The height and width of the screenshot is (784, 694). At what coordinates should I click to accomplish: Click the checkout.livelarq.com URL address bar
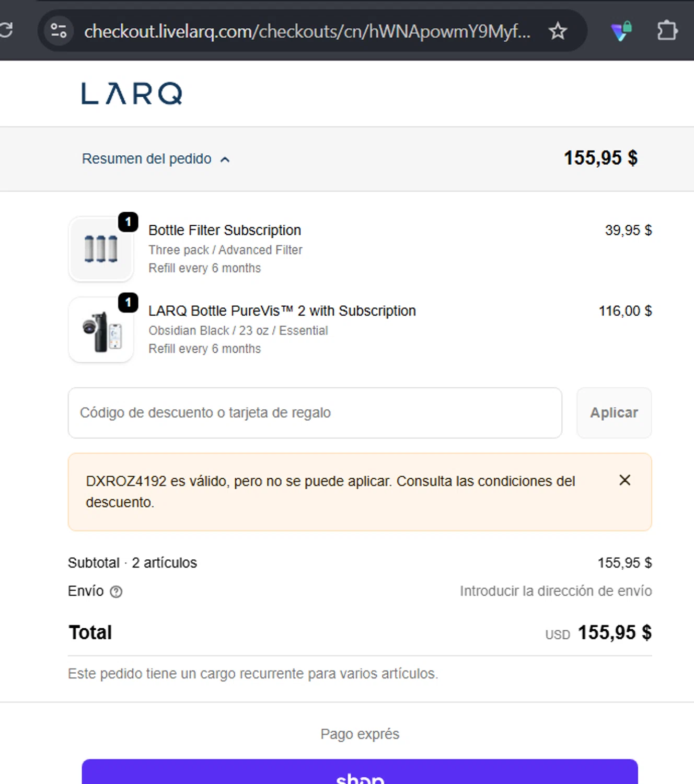(x=307, y=31)
